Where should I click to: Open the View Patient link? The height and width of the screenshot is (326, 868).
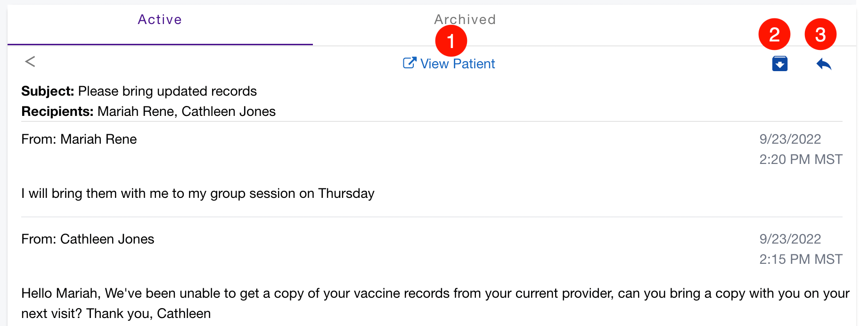click(458, 64)
